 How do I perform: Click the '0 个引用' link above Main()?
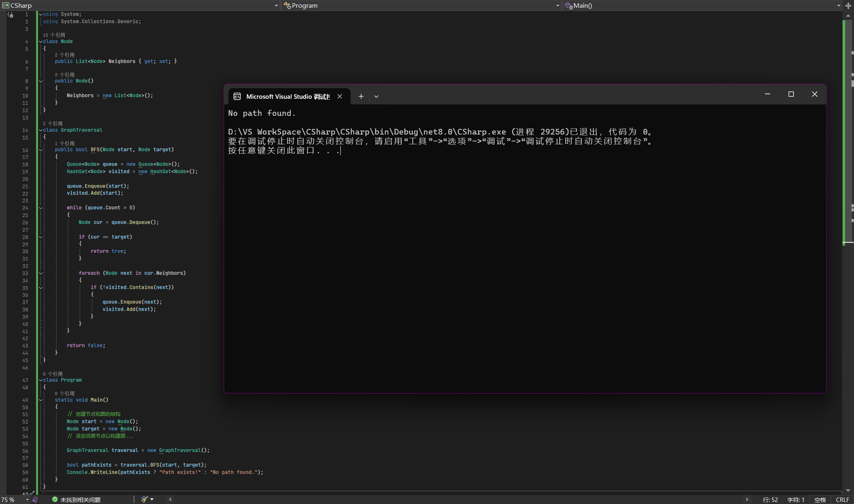(65, 393)
